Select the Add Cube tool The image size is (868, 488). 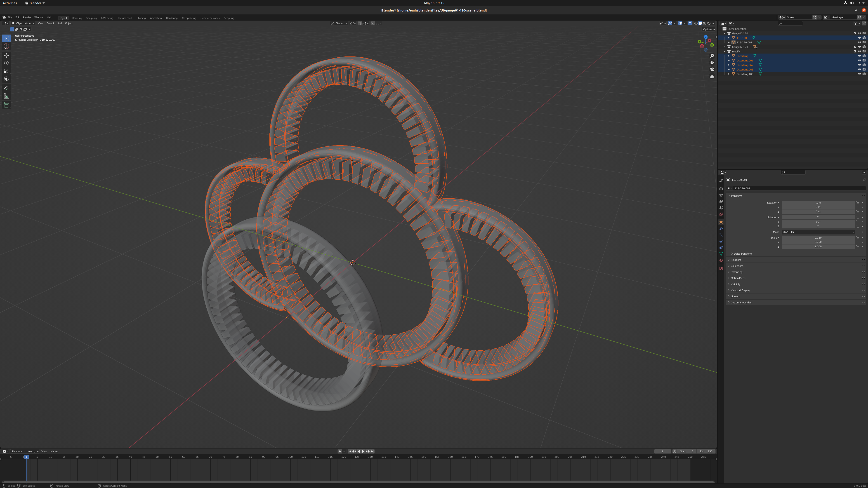pyautogui.click(x=6, y=105)
